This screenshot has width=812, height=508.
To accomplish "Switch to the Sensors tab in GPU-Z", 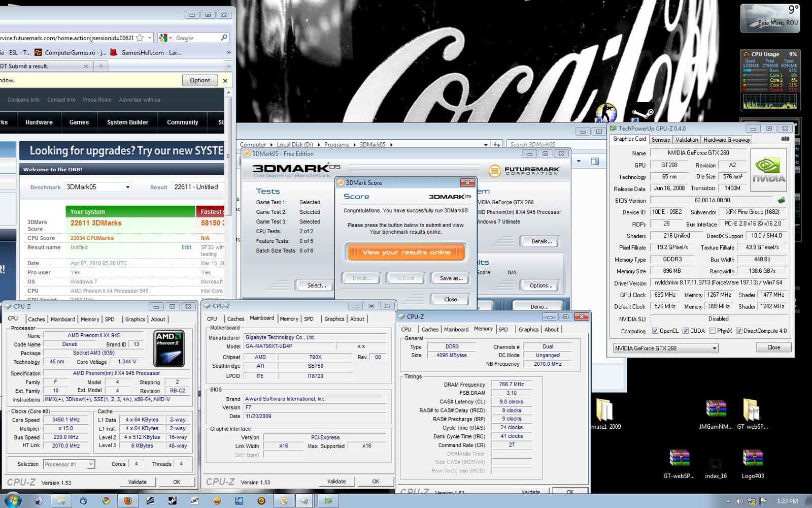I will pyautogui.click(x=661, y=140).
